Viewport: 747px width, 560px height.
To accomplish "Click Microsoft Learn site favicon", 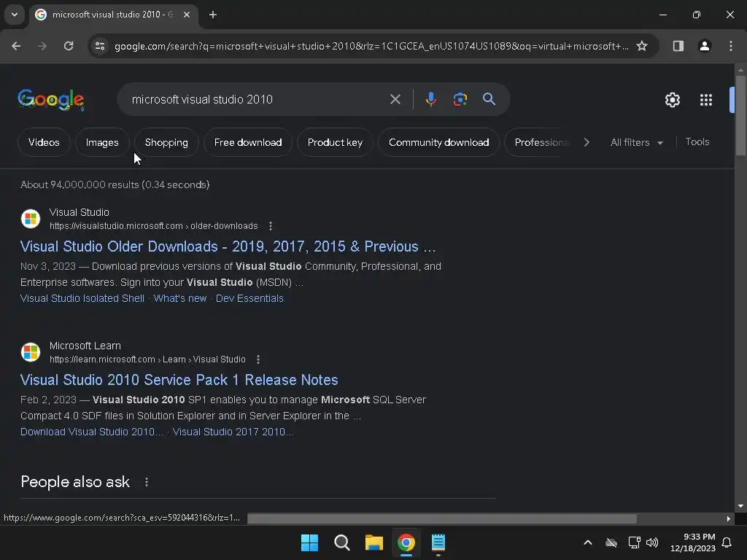I will tap(31, 352).
